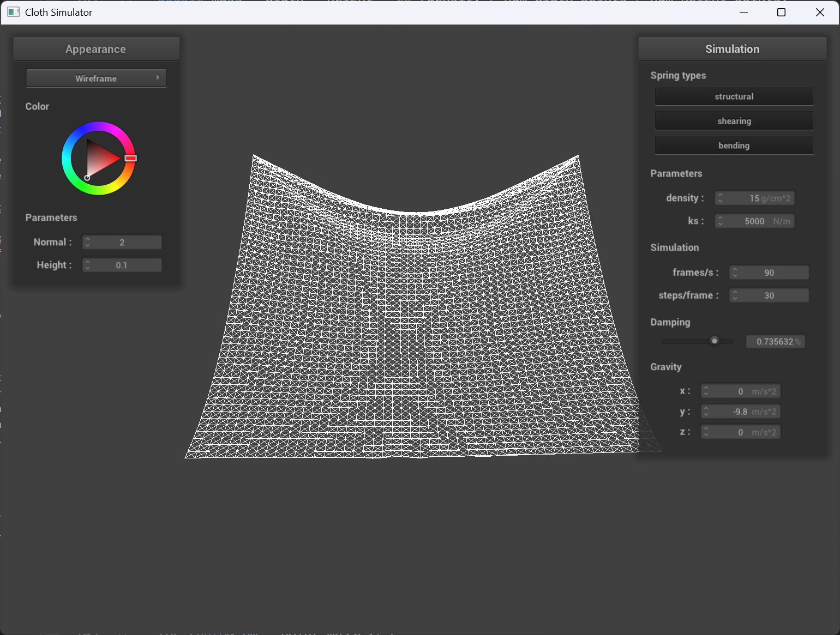Close the Cloth Simulator window
The image size is (840, 635).
(820, 12)
